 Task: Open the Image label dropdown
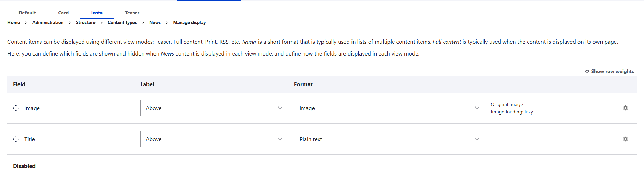214,108
